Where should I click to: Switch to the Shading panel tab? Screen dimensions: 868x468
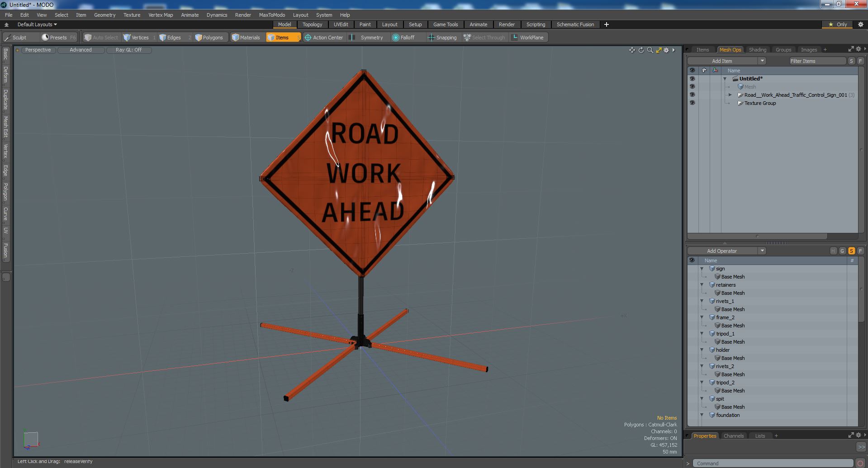click(x=757, y=50)
